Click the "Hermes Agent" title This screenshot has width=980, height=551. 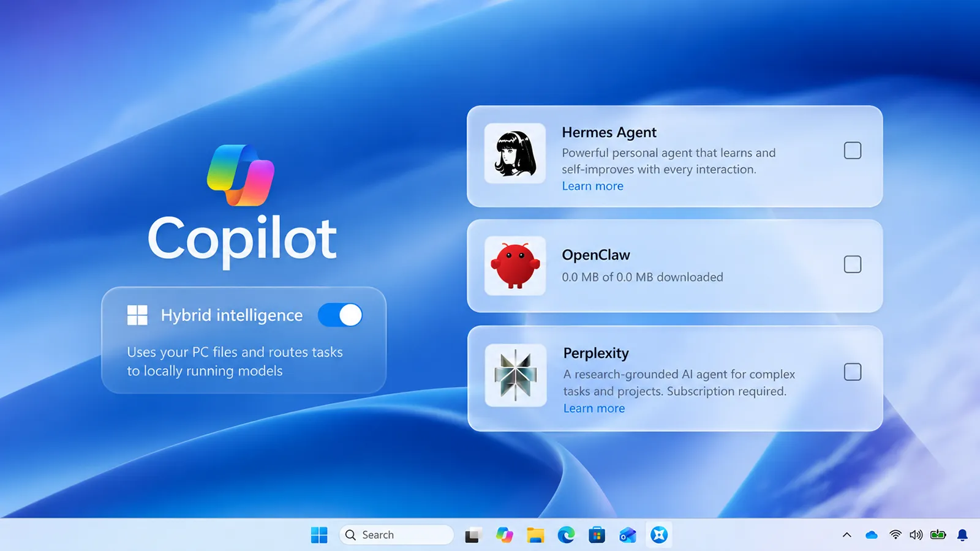[x=609, y=133]
